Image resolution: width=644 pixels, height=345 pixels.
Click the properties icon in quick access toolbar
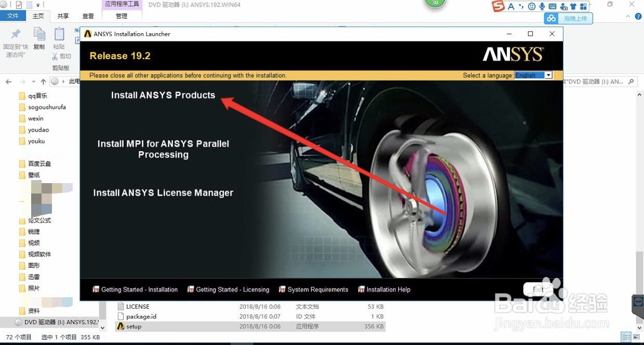pos(19,5)
